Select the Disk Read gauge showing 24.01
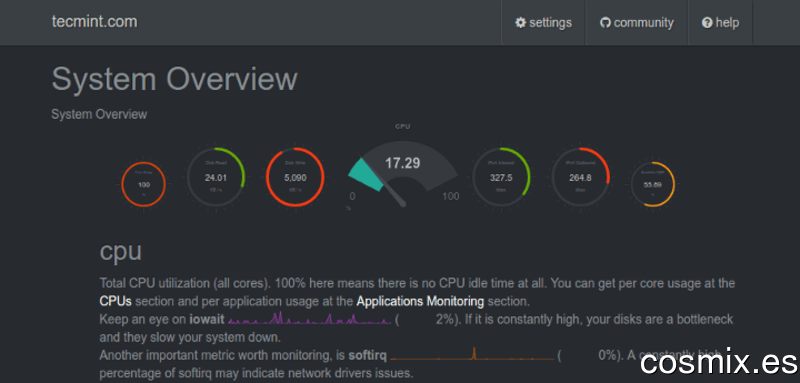The width and height of the screenshot is (800, 383). pos(215,177)
